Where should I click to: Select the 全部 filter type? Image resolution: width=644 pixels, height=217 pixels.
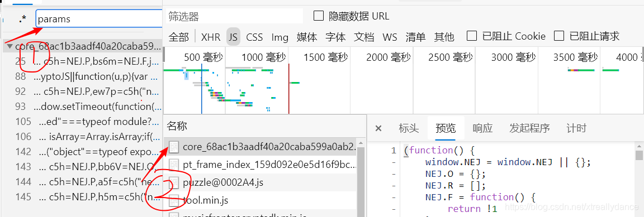pyautogui.click(x=179, y=37)
